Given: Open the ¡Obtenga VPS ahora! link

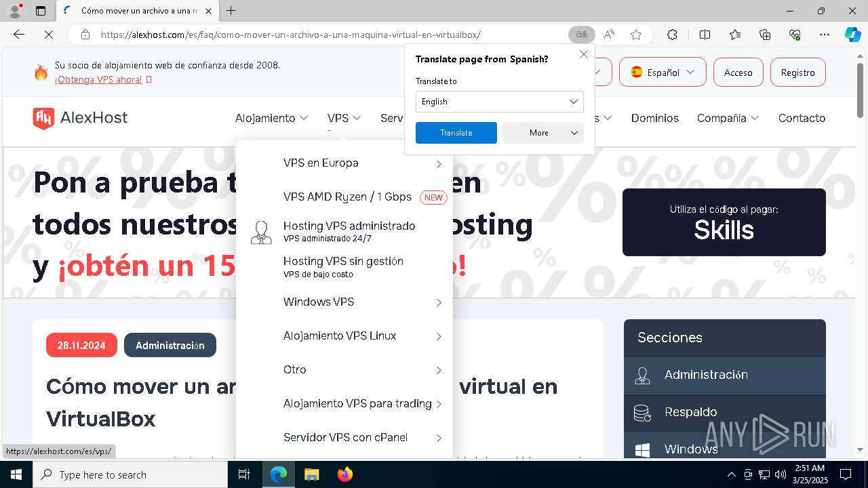Looking at the screenshot, I should [x=98, y=79].
